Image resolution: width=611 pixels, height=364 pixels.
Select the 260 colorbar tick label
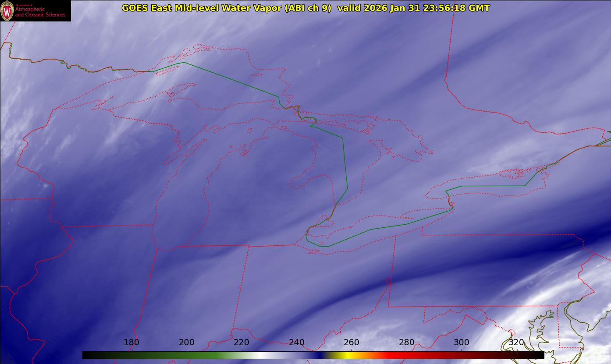point(352,342)
